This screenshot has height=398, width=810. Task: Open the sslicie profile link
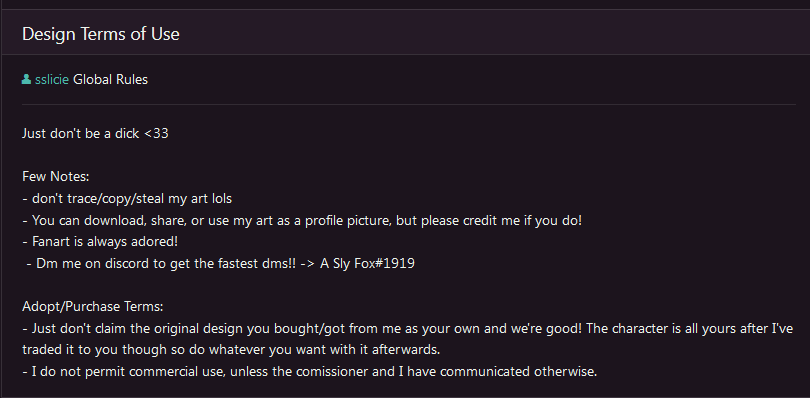coord(52,80)
